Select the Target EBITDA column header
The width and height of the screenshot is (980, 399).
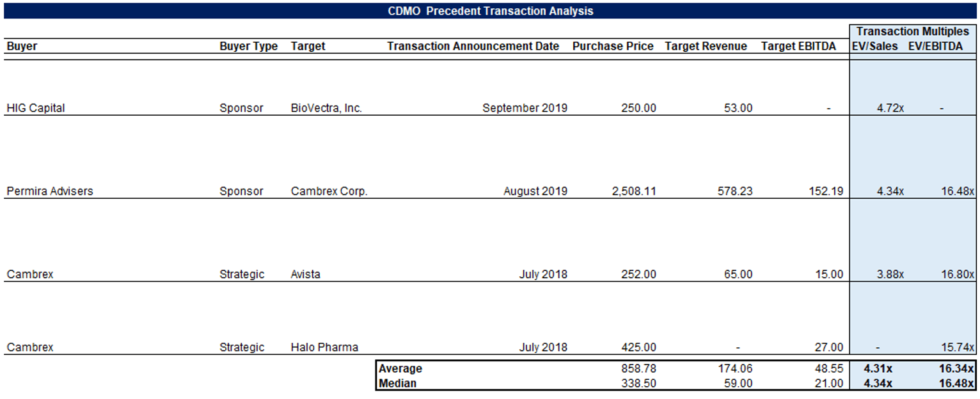pyautogui.click(x=798, y=46)
